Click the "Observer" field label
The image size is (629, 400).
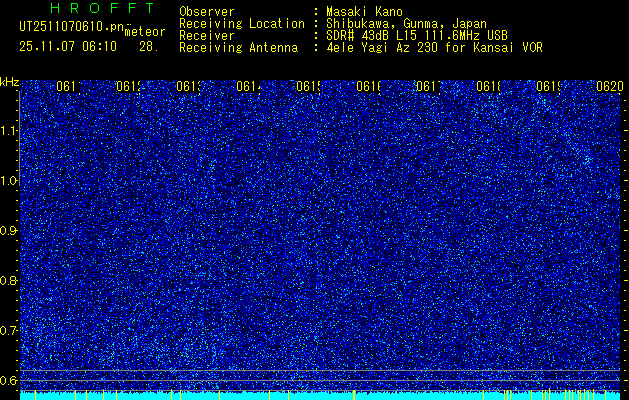pos(207,12)
